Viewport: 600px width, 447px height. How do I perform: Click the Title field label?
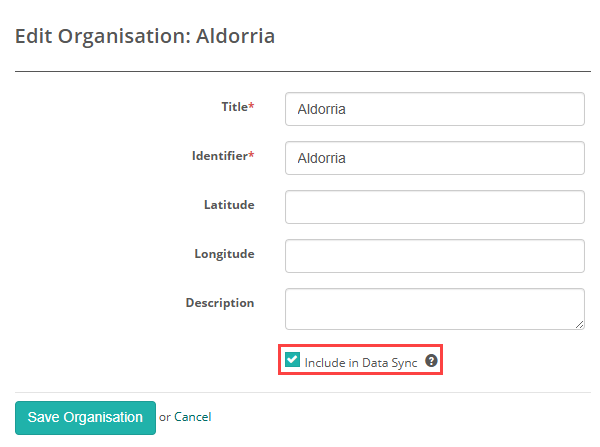tap(234, 106)
